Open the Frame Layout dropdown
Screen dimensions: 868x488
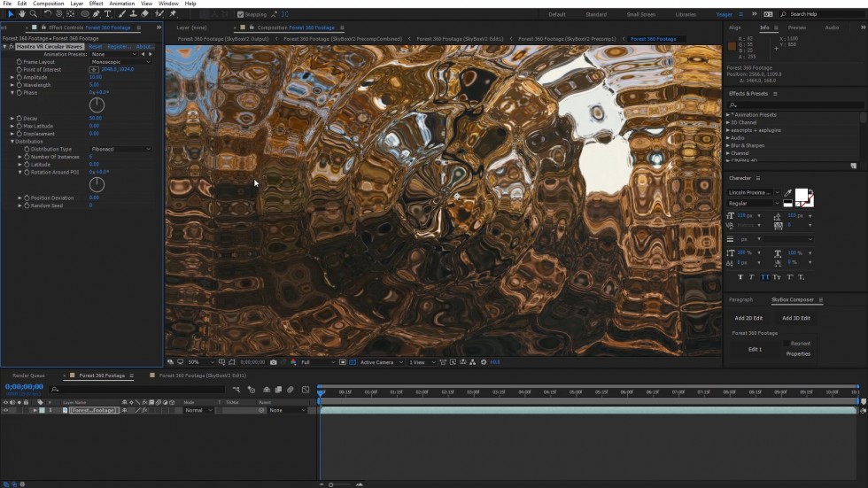tap(121, 62)
